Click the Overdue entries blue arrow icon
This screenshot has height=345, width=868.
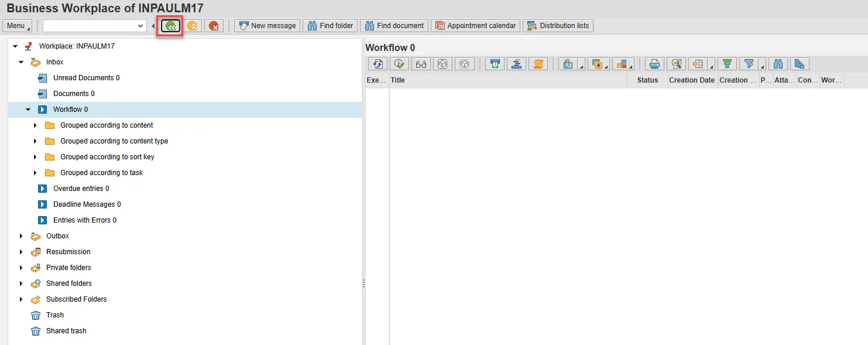[x=42, y=189]
